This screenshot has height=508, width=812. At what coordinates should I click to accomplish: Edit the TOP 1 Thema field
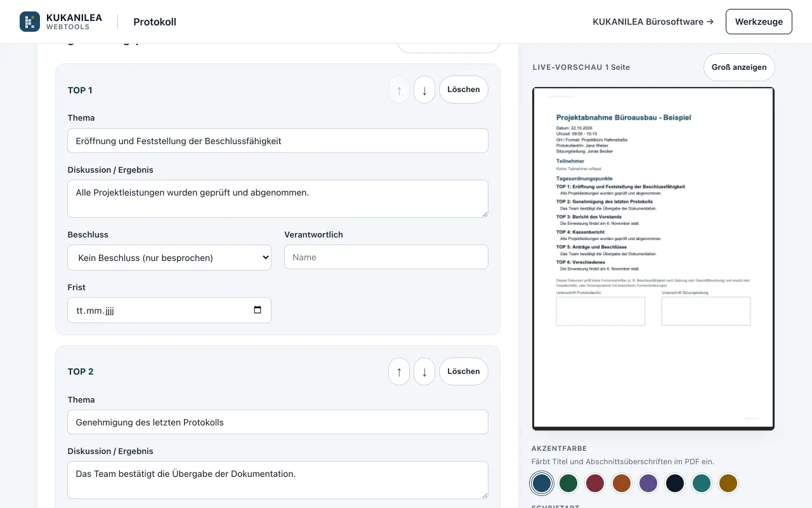(278, 141)
